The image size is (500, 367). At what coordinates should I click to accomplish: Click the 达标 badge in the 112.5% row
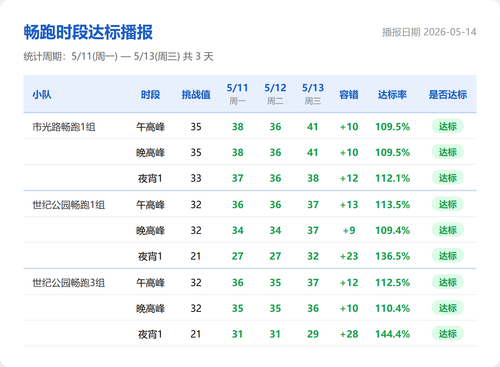tap(448, 282)
